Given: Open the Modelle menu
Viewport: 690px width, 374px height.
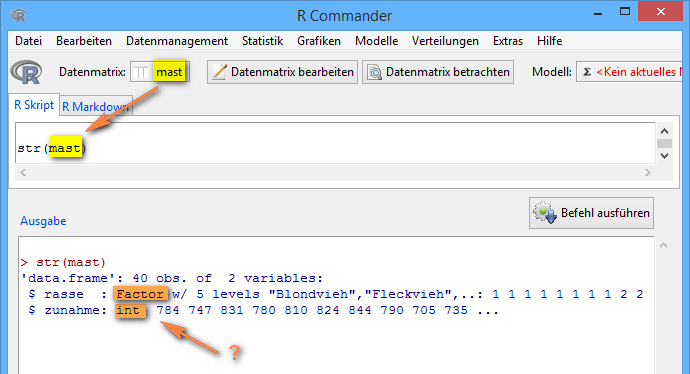Looking at the screenshot, I should coord(376,41).
